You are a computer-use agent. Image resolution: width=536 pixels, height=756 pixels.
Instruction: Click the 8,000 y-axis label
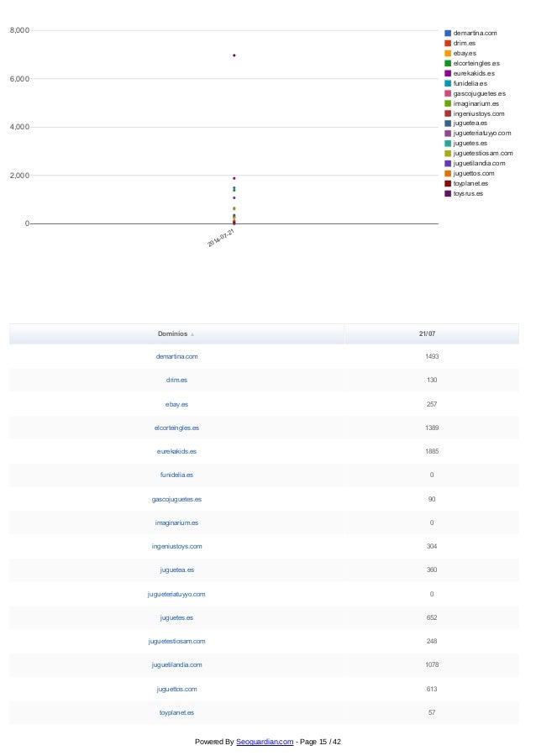[20, 30]
